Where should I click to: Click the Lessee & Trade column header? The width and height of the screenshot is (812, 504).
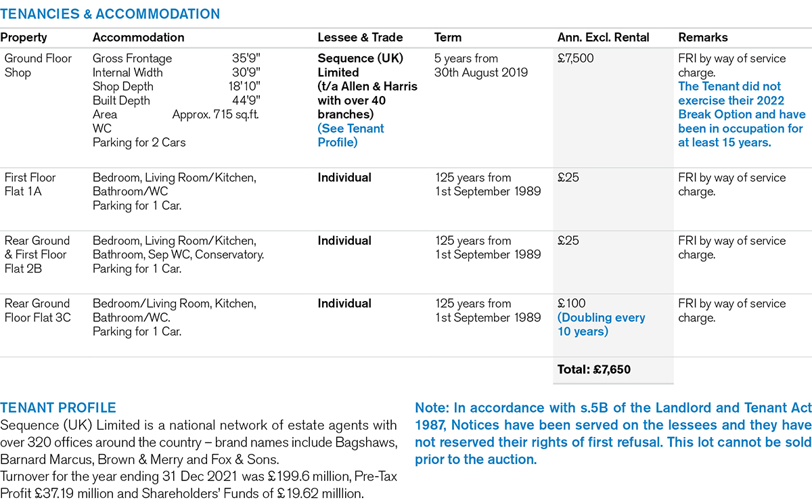360,38
